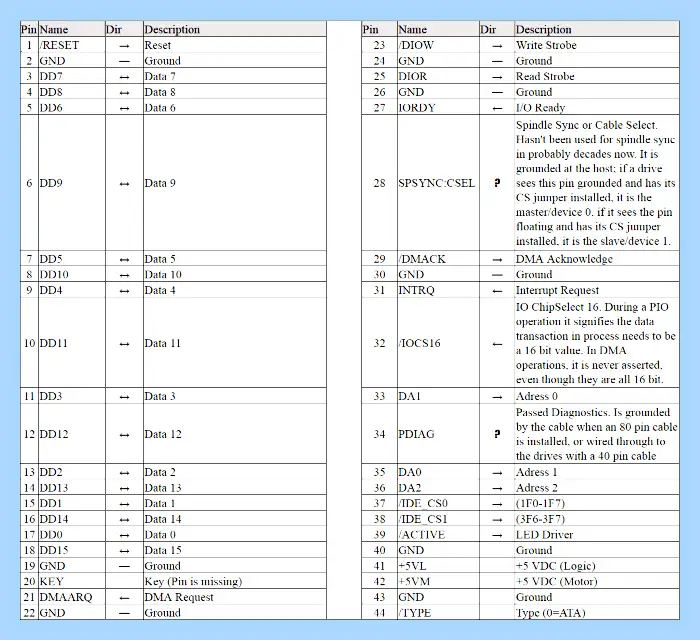Click the /DMACK name cell

pyautogui.click(x=438, y=259)
